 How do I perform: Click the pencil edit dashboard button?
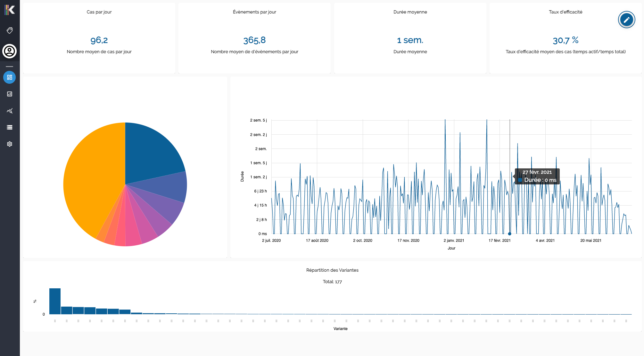tap(626, 20)
